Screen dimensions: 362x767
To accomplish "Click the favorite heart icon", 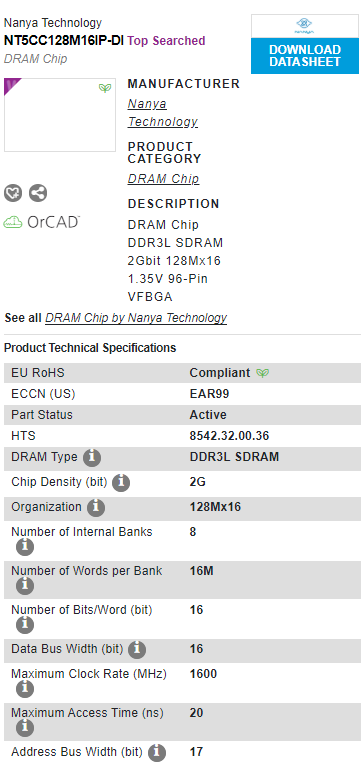I will [13, 193].
